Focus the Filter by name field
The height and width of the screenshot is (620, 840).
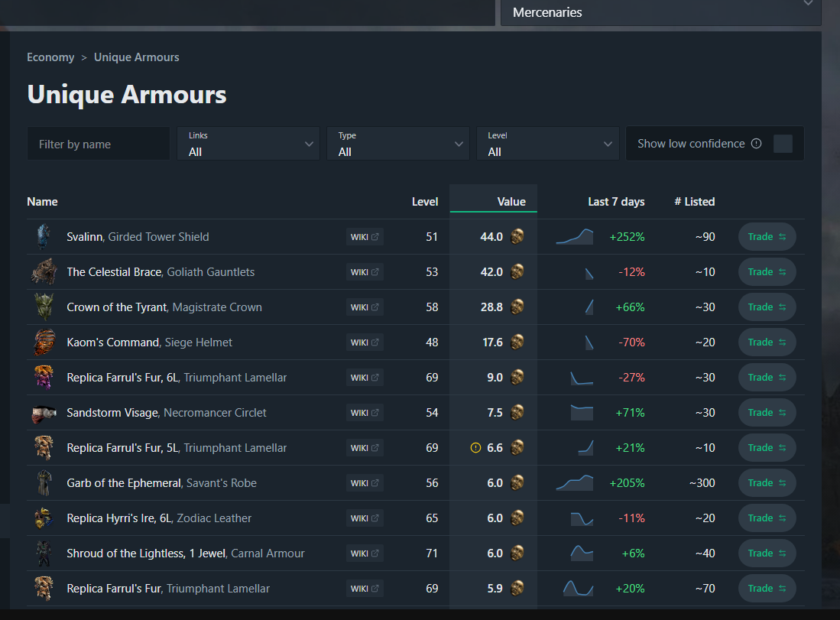[99, 144]
